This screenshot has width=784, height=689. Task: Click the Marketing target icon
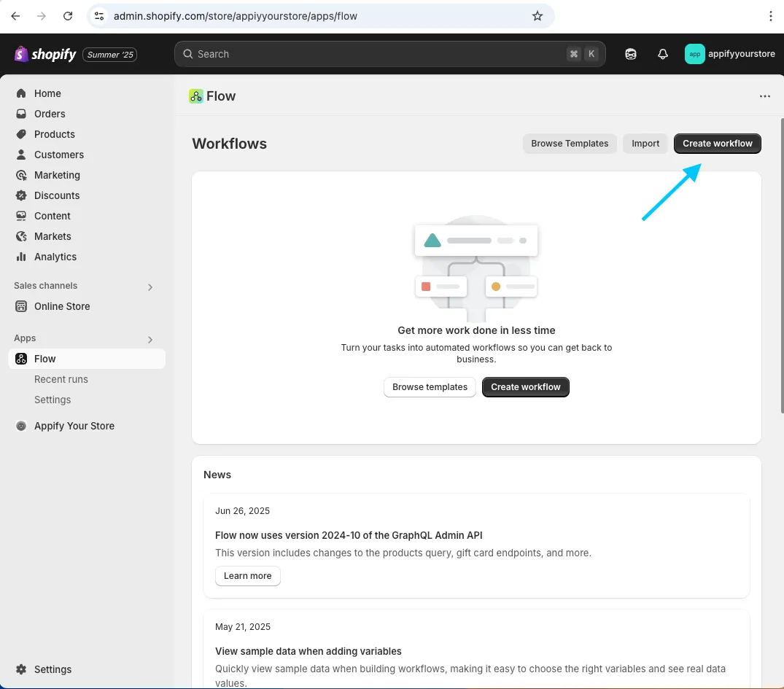[x=21, y=175]
